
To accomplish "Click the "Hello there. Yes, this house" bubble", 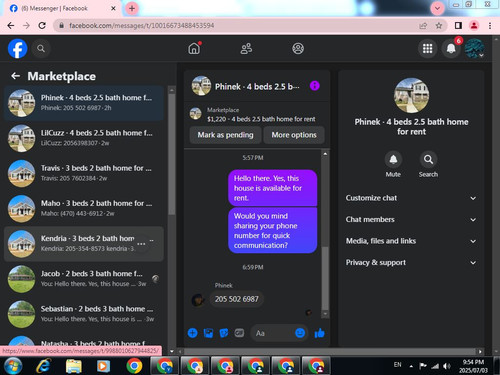I will coord(272,188).
